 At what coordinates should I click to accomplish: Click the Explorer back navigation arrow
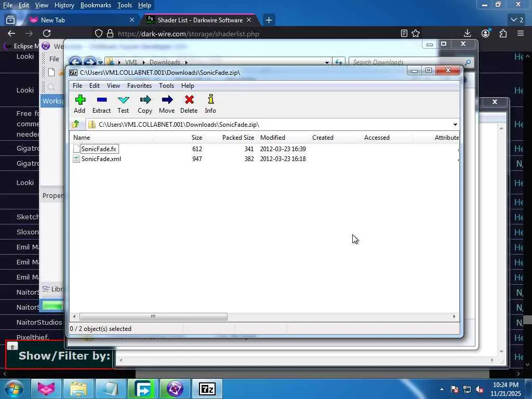pos(75,62)
